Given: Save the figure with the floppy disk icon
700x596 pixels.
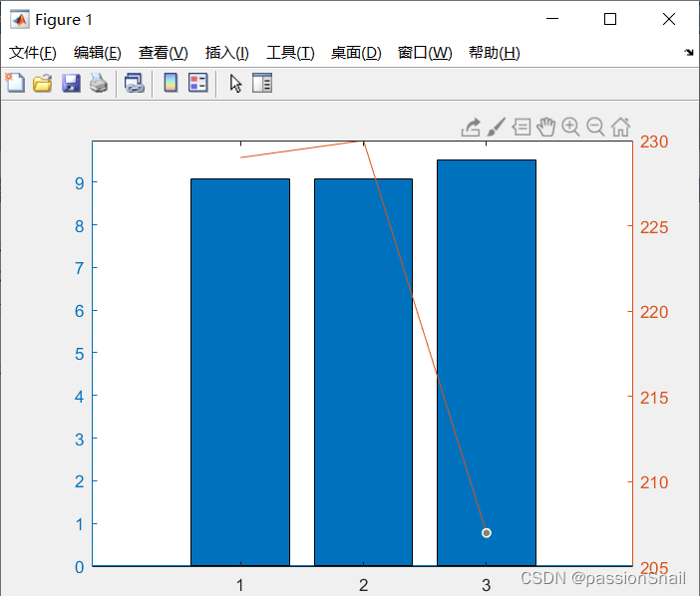Looking at the screenshot, I should (x=71, y=83).
